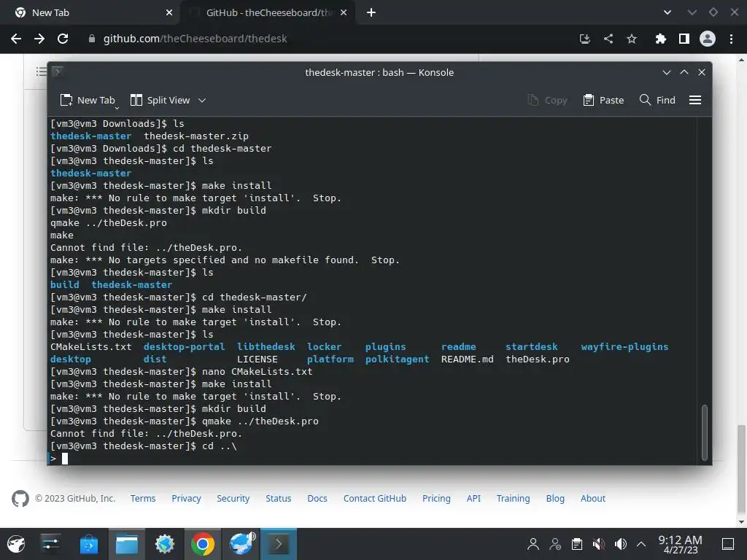Open browser extensions puzzle icon
Screen dimensions: 747x560
(x=660, y=39)
